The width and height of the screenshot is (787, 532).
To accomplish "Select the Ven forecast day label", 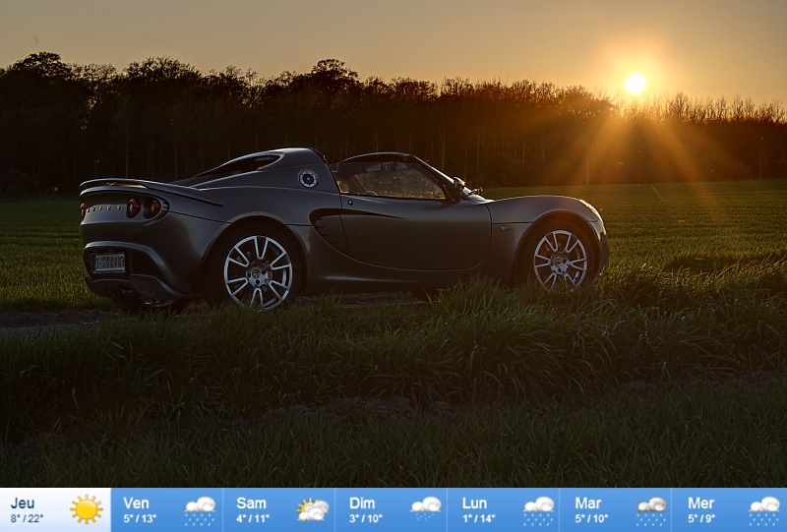I will (136, 502).
